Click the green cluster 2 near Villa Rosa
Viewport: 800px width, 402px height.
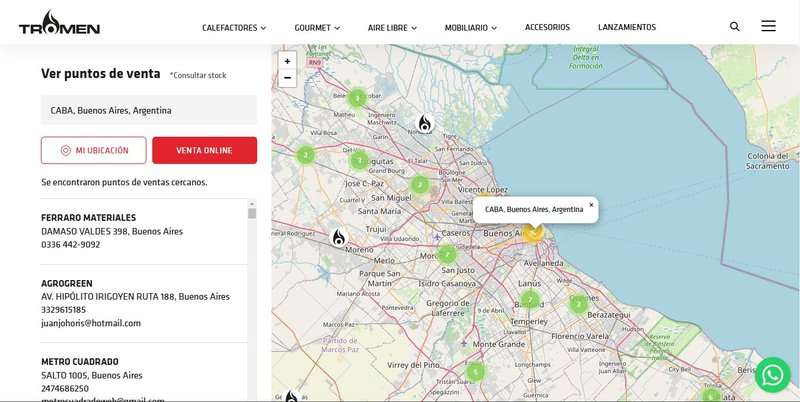pos(306,155)
